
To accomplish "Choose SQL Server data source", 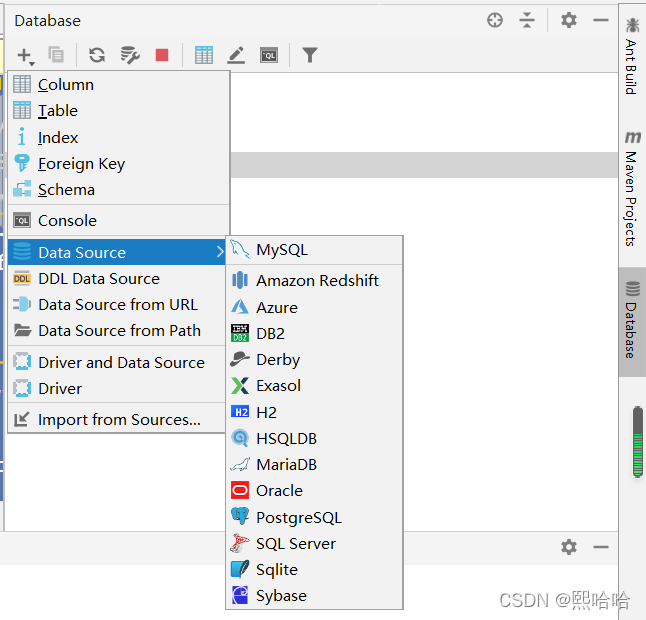I will pyautogui.click(x=314, y=544).
